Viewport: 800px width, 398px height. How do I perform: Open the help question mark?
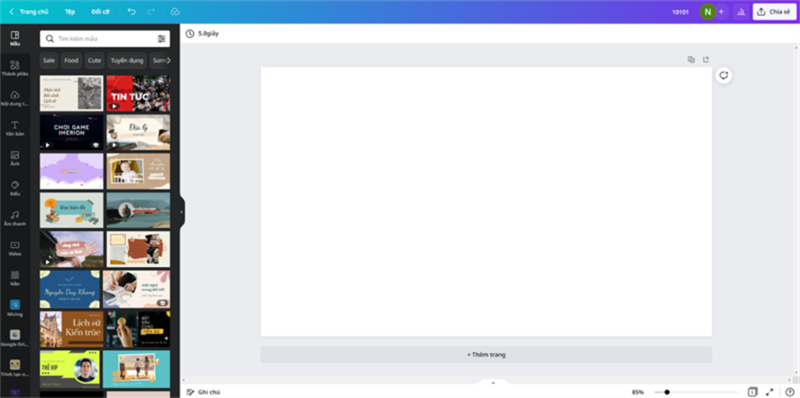[x=789, y=392]
